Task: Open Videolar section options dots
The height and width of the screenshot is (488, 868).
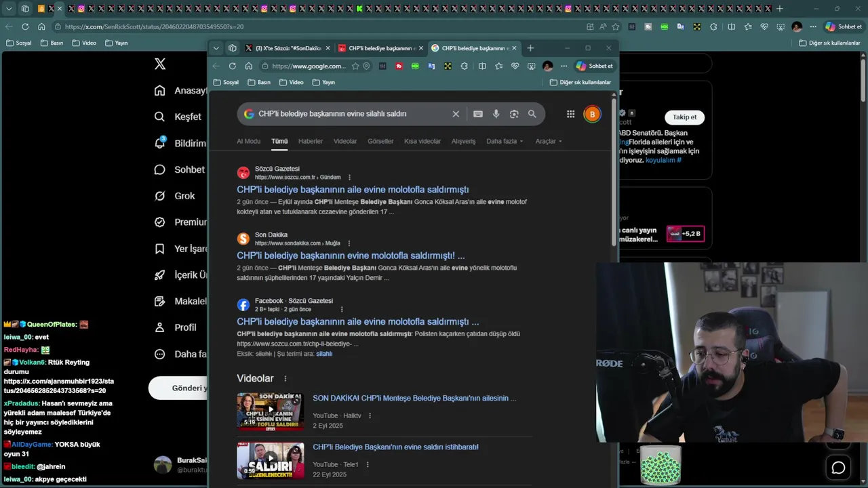Action: tap(285, 379)
